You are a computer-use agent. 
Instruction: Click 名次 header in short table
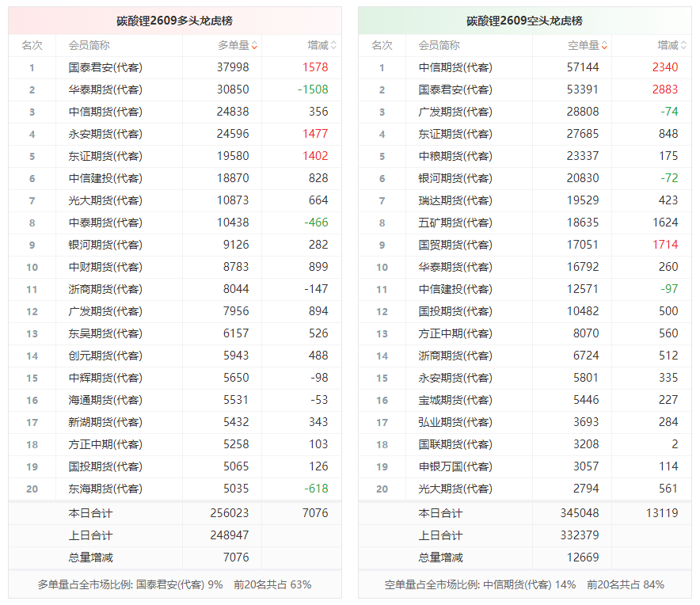pyautogui.click(x=382, y=46)
